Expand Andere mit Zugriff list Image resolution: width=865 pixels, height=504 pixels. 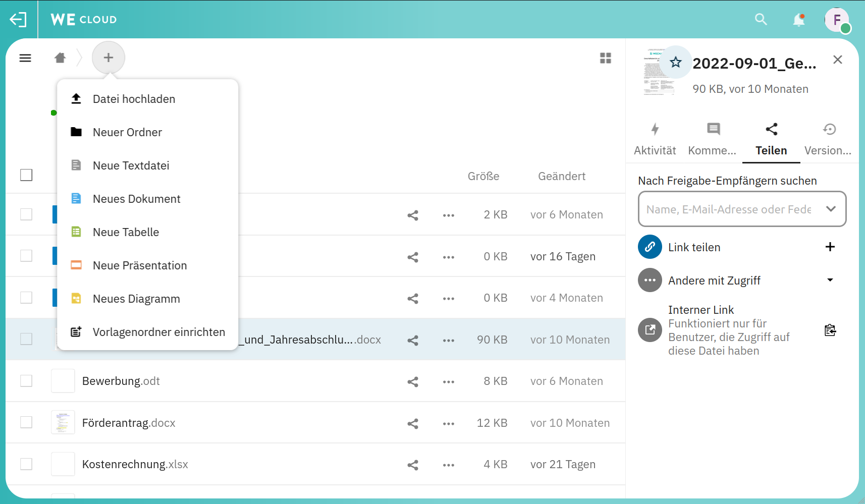830,280
